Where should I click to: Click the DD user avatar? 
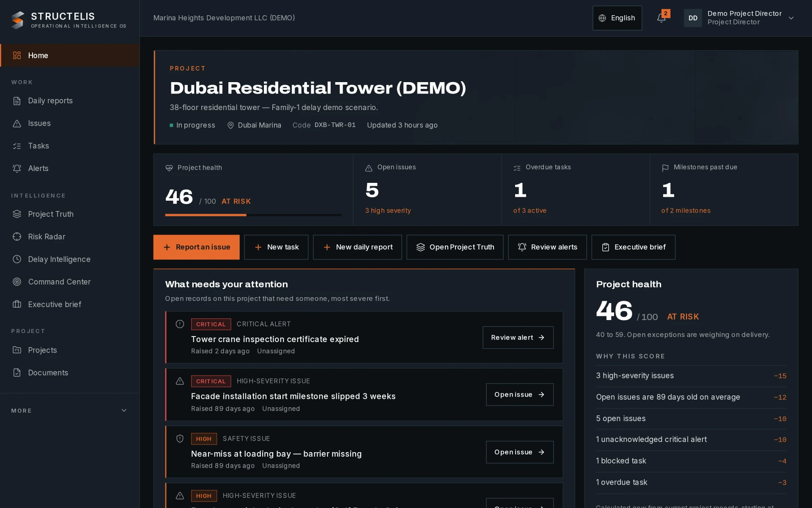click(x=693, y=18)
